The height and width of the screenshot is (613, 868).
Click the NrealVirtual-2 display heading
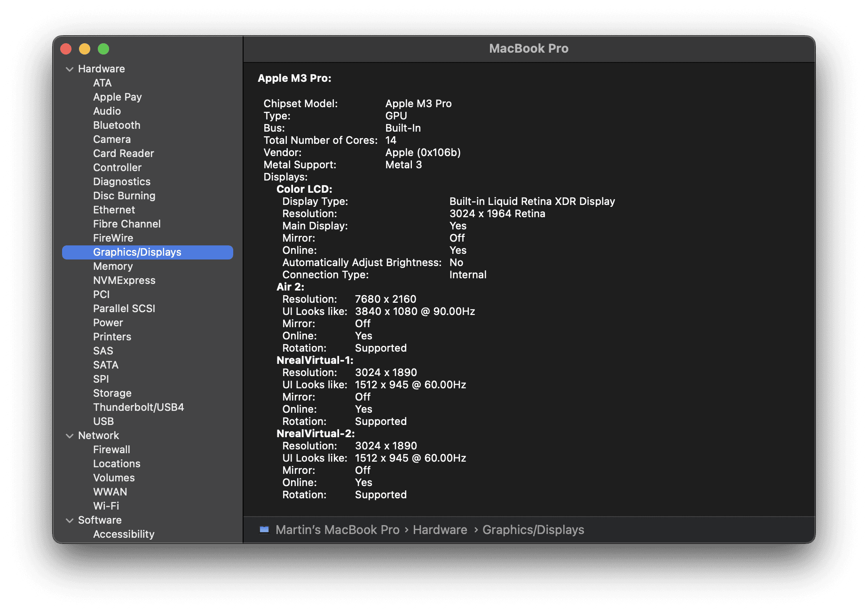pos(316,433)
